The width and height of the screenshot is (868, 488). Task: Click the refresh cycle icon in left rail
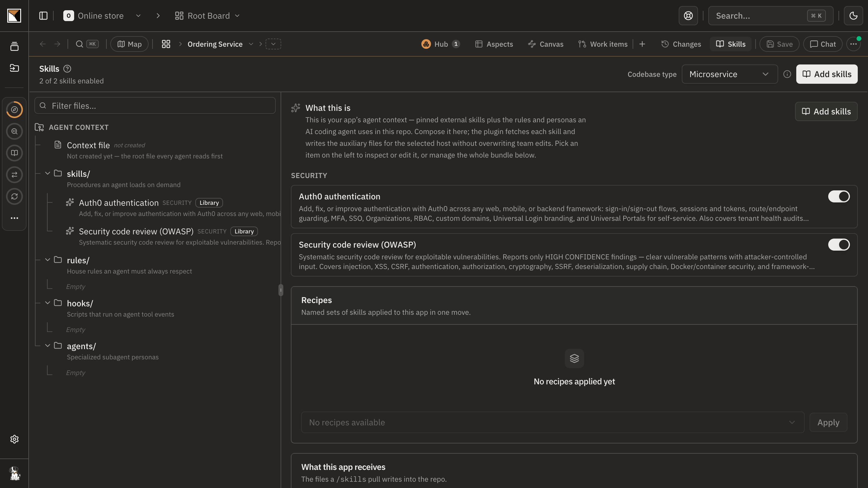tap(14, 196)
